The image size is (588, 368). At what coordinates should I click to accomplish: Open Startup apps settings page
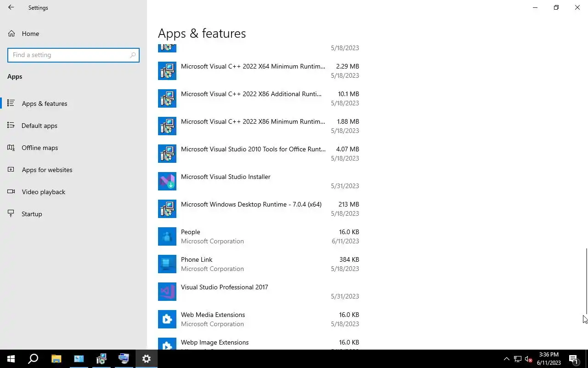(73, 214)
